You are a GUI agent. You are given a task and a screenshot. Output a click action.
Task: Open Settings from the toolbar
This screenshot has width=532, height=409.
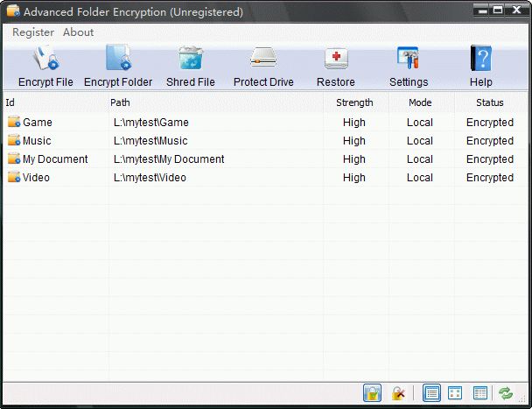point(409,60)
